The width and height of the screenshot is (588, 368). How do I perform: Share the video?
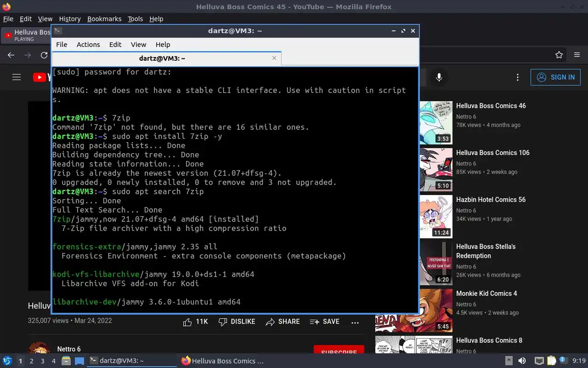tap(283, 322)
